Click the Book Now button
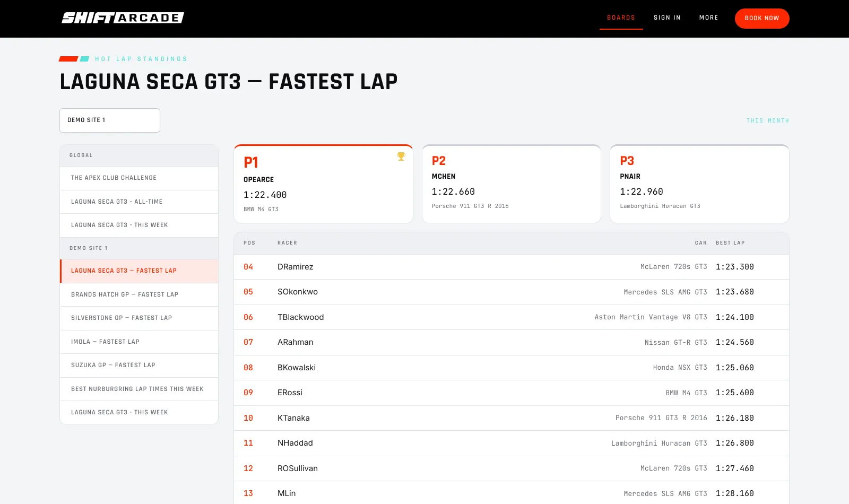The width and height of the screenshot is (849, 504). [x=762, y=19]
